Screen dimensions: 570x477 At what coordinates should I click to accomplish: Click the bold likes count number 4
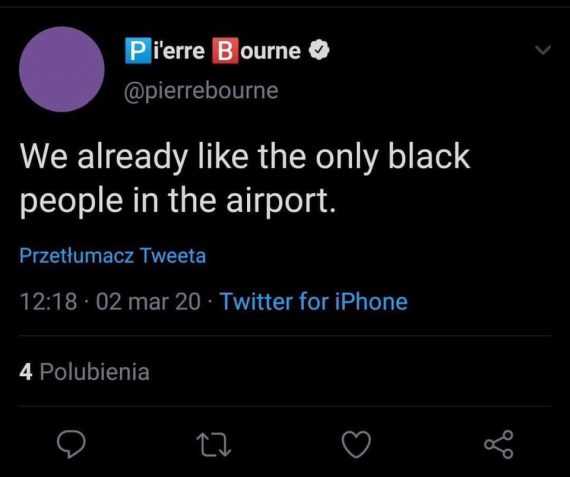coord(26,372)
